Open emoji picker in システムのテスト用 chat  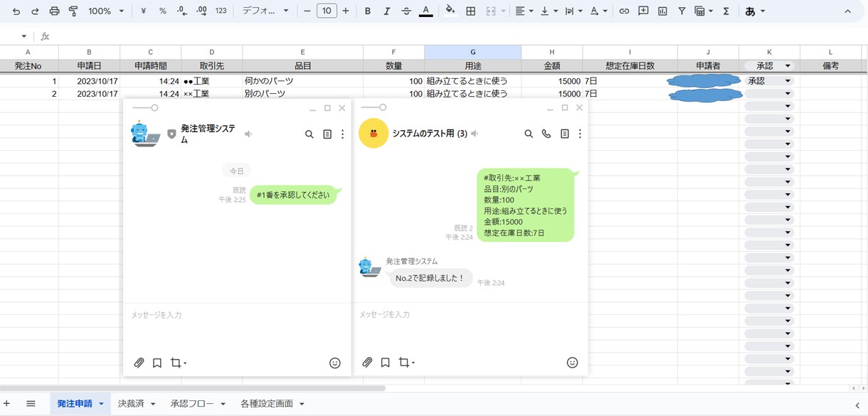click(x=572, y=363)
